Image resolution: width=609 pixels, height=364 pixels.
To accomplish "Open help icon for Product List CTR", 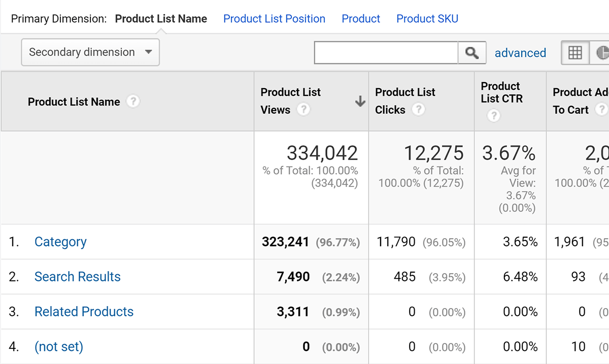I will 493,116.
